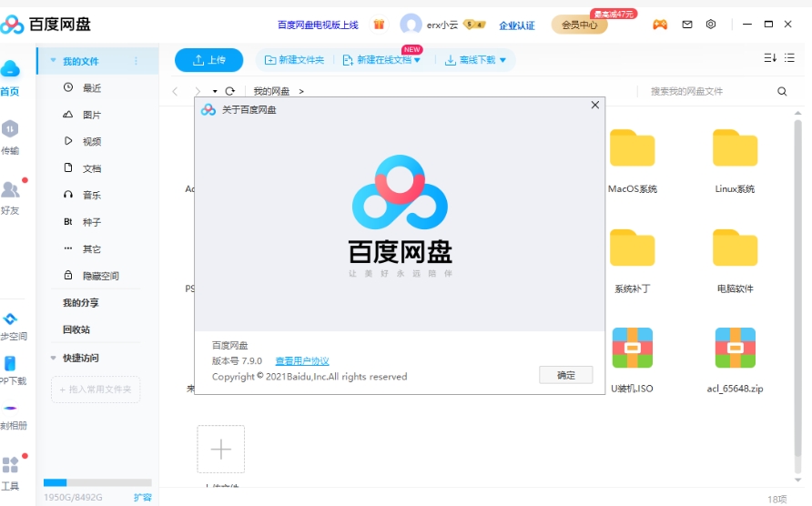Click 扩容 to expand storage
The image size is (812, 506).
pyautogui.click(x=142, y=498)
